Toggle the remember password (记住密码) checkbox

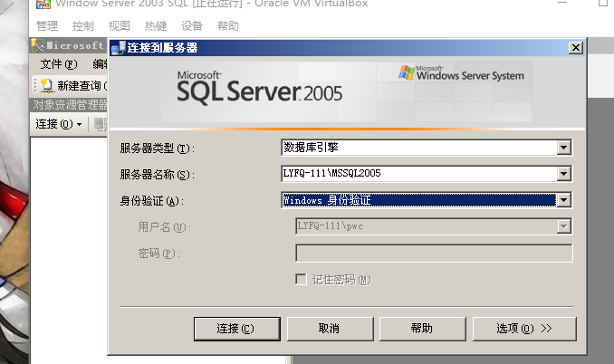pyautogui.click(x=301, y=280)
